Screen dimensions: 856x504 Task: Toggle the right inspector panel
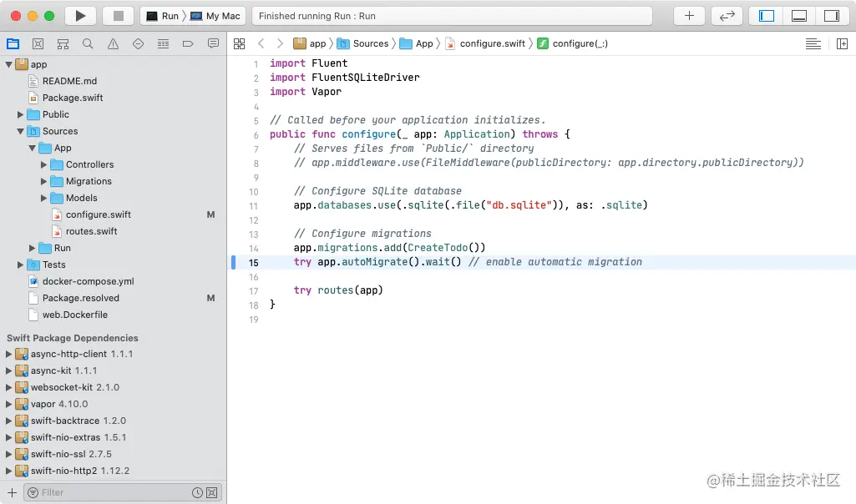[832, 16]
